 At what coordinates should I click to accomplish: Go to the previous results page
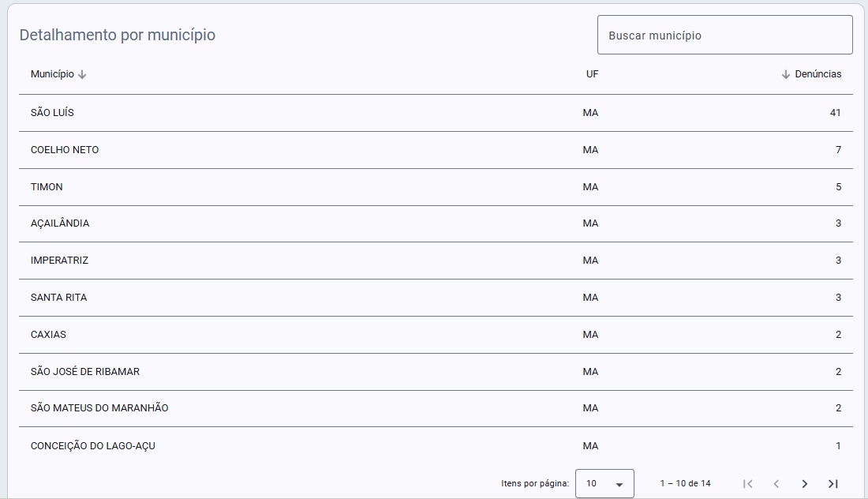coord(776,483)
